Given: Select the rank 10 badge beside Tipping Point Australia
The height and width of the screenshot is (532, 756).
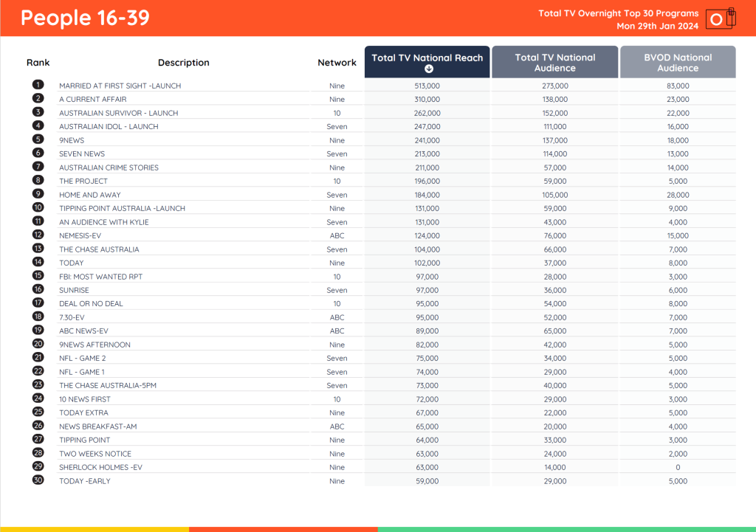Looking at the screenshot, I should tap(38, 208).
